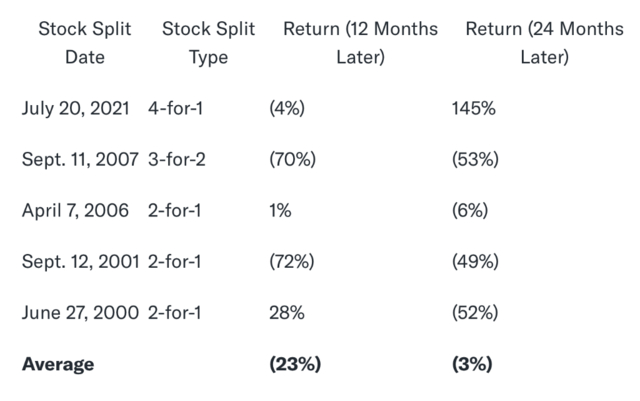This screenshot has width=640, height=401.
Task: Select the 28% 12-month return value
Action: 285,313
